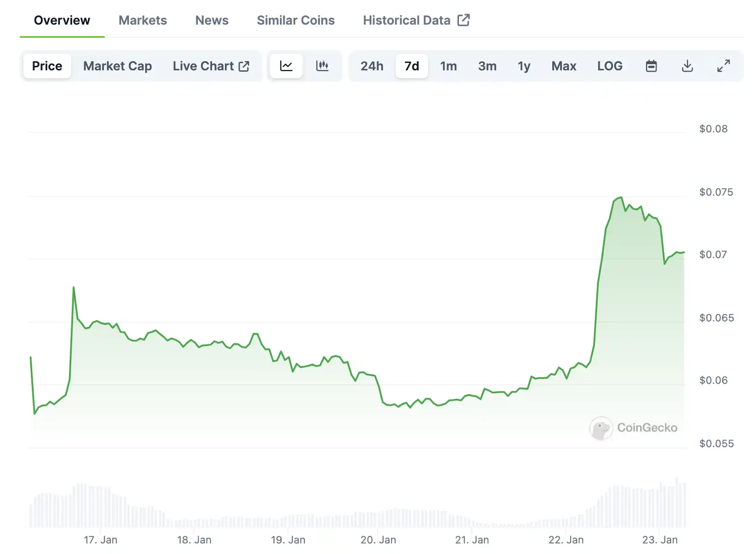Open the calendar date range picker
The height and width of the screenshot is (554, 756).
click(651, 66)
